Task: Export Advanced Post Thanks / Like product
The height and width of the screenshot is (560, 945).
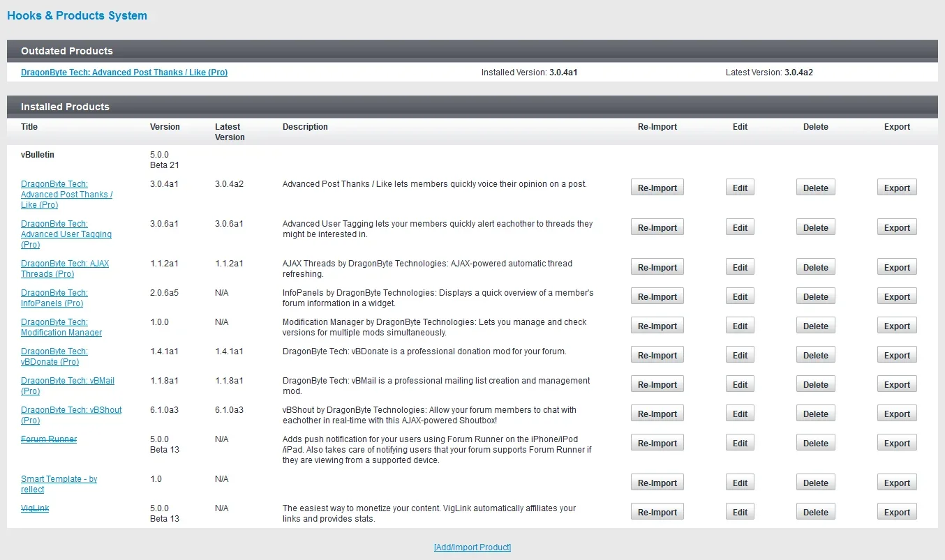Action: (x=897, y=188)
